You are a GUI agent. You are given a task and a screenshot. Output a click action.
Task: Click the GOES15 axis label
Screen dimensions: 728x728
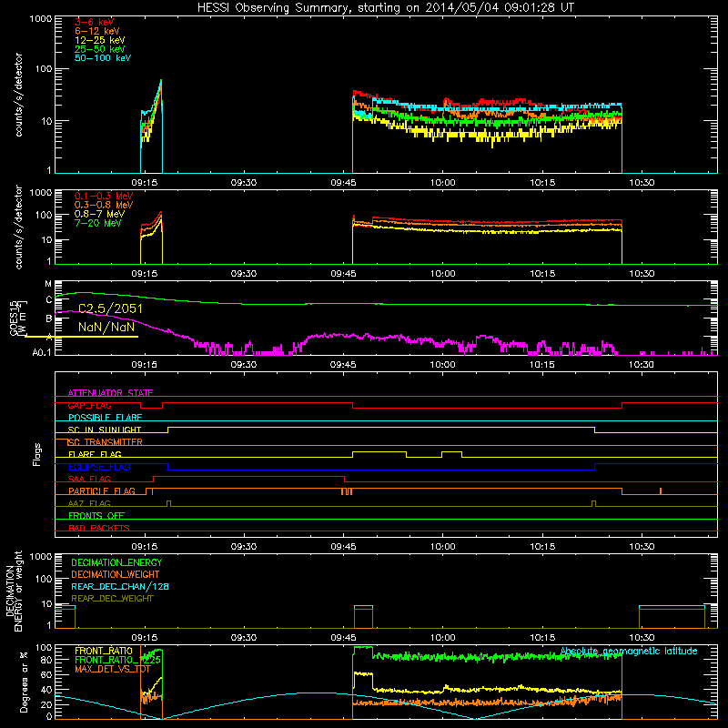(14, 317)
